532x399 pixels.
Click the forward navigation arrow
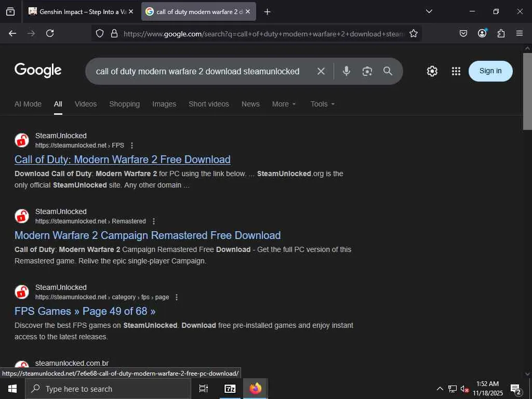(x=31, y=33)
